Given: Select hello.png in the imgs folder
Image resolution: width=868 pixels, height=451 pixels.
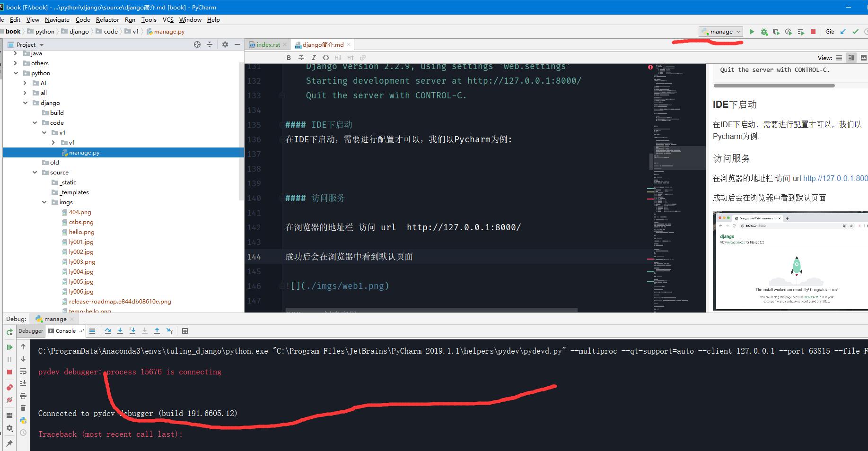Looking at the screenshot, I should [x=81, y=232].
